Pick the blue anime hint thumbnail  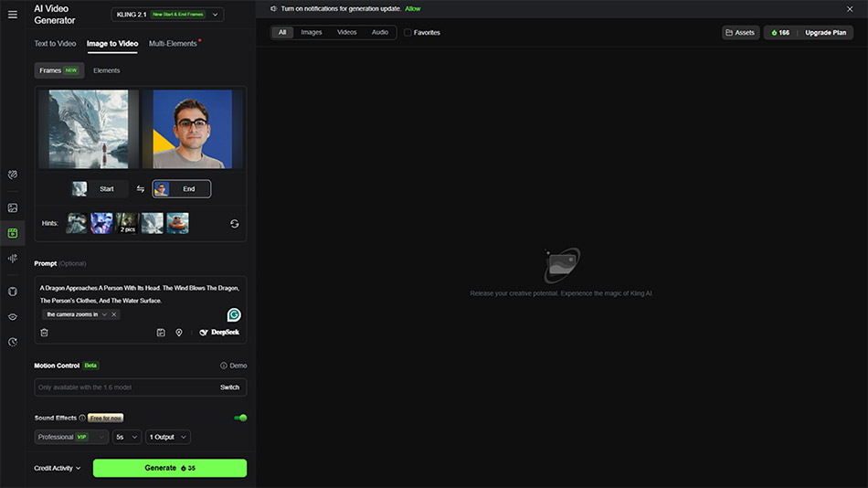[x=101, y=223]
